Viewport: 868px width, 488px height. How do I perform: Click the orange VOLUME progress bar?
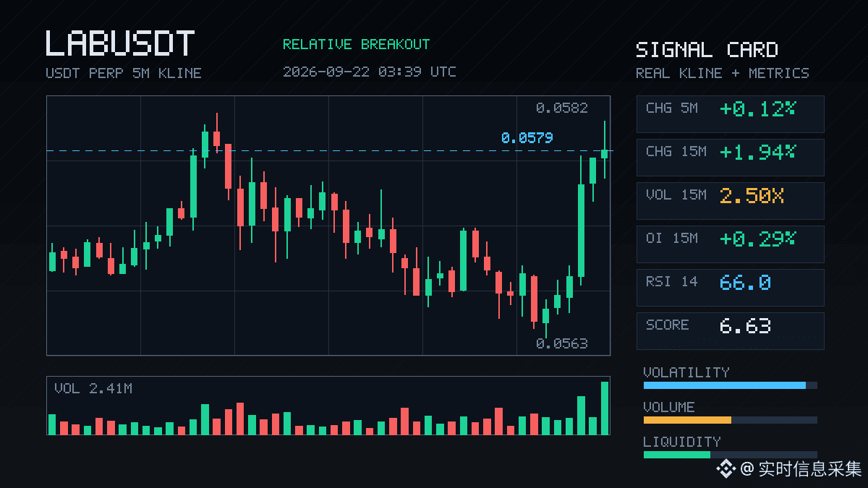tap(687, 420)
